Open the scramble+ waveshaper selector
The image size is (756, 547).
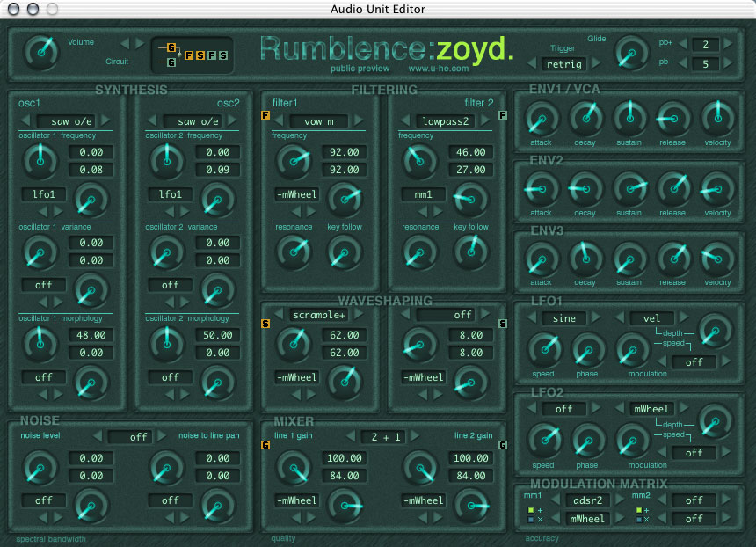click(319, 315)
